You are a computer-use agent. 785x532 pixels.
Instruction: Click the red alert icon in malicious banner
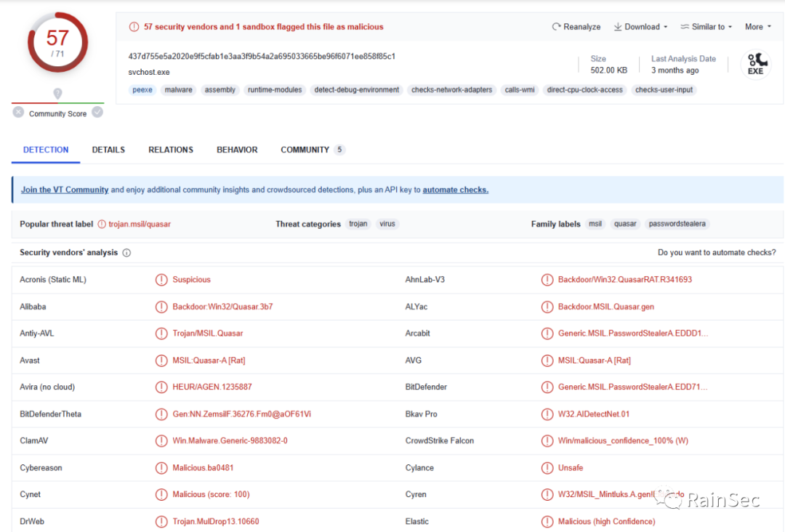point(134,26)
